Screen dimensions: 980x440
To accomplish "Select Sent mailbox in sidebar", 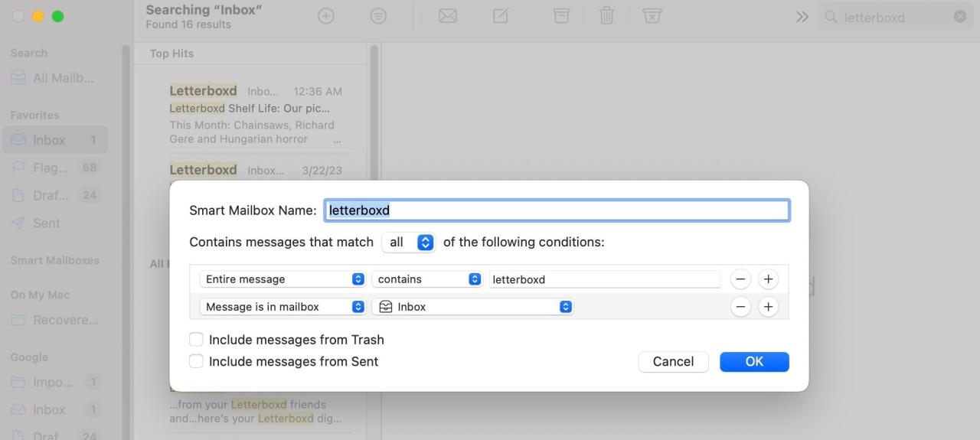I will (54, 223).
